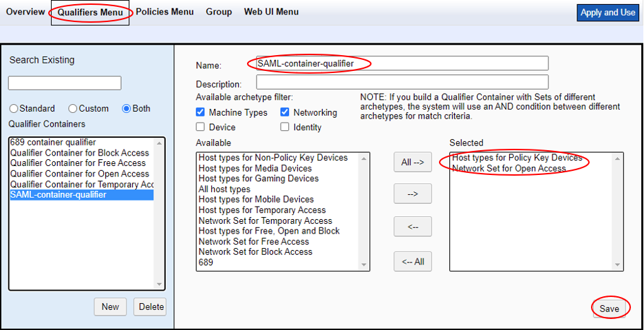Remove everything with the "<-- All" button

tap(412, 261)
